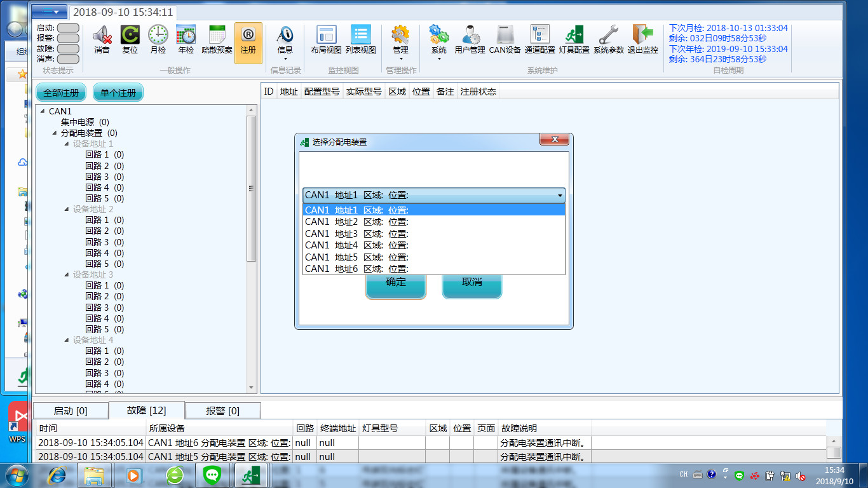This screenshot has width=868, height=488.
Task: Switch to the 报警 [0] tab
Action: pyautogui.click(x=222, y=410)
